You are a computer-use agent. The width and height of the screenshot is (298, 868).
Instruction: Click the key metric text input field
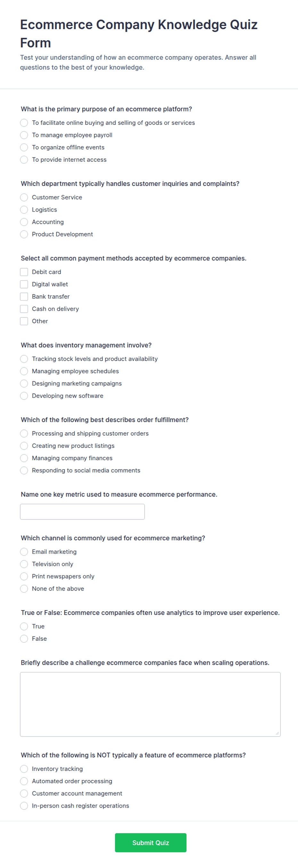tap(82, 511)
